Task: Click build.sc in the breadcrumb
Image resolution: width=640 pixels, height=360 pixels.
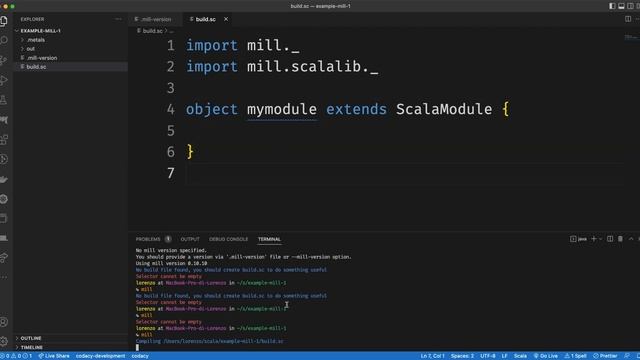Action: [152, 31]
